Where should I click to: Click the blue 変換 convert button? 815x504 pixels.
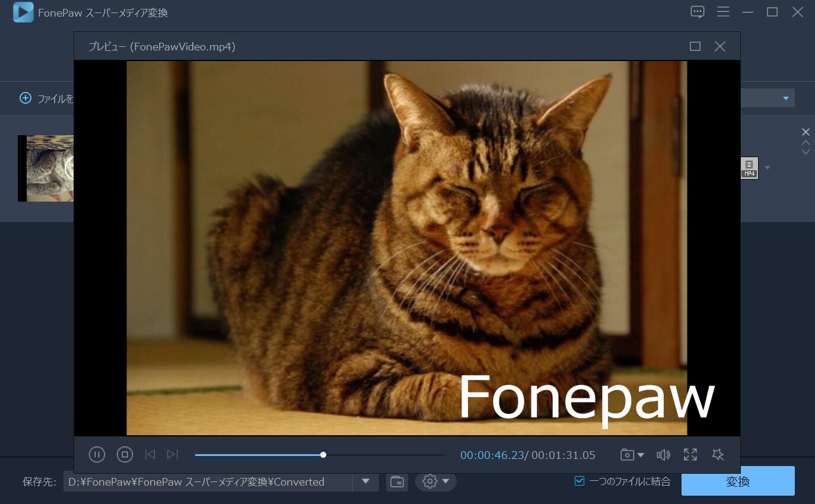tap(738, 481)
